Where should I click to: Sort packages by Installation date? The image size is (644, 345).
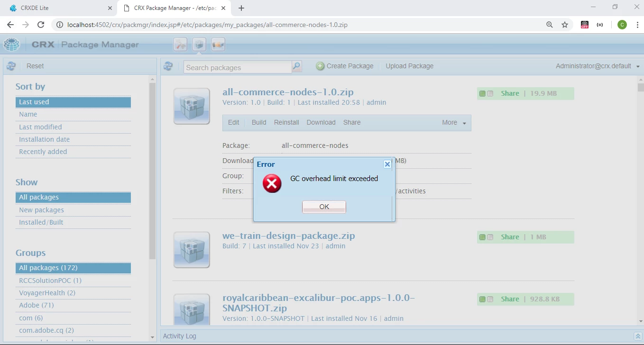pos(73,139)
